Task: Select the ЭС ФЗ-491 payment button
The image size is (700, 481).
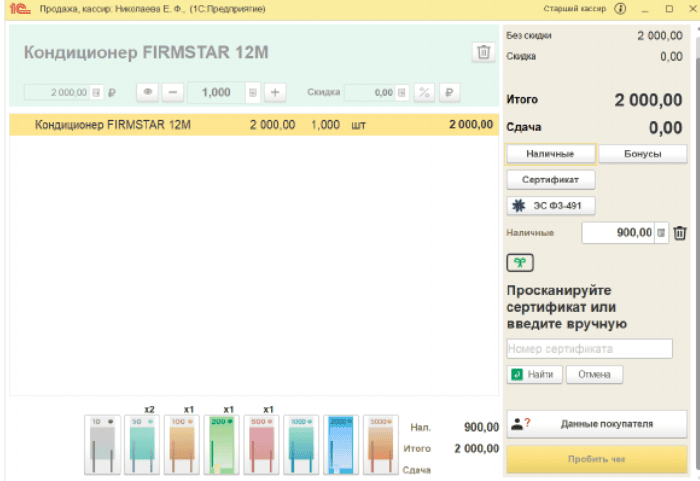Action: (550, 206)
